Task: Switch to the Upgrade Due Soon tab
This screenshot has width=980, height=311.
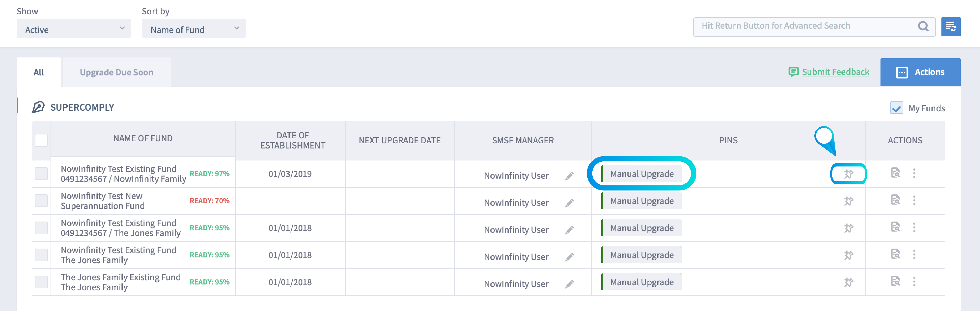Action: point(116,72)
